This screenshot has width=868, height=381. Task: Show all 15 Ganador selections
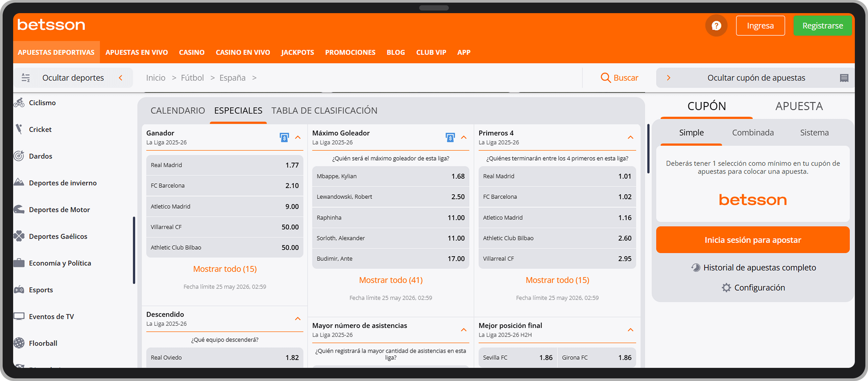point(225,269)
